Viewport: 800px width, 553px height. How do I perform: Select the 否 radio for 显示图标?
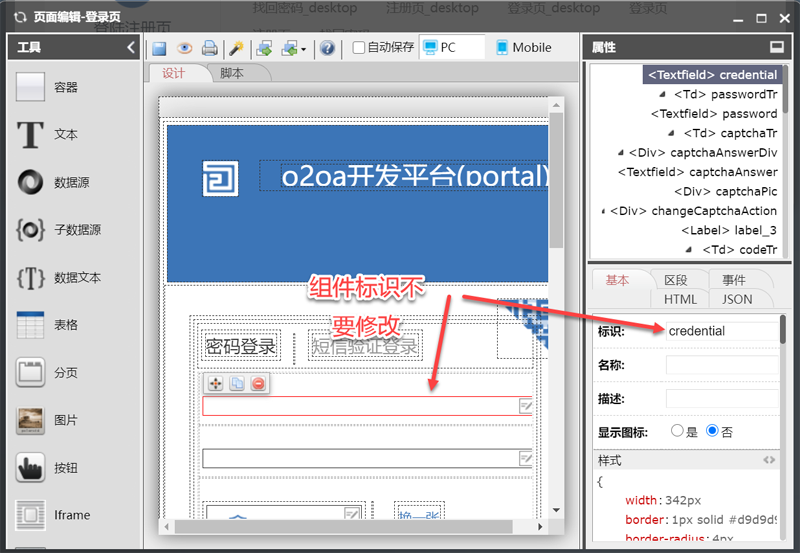click(x=712, y=432)
